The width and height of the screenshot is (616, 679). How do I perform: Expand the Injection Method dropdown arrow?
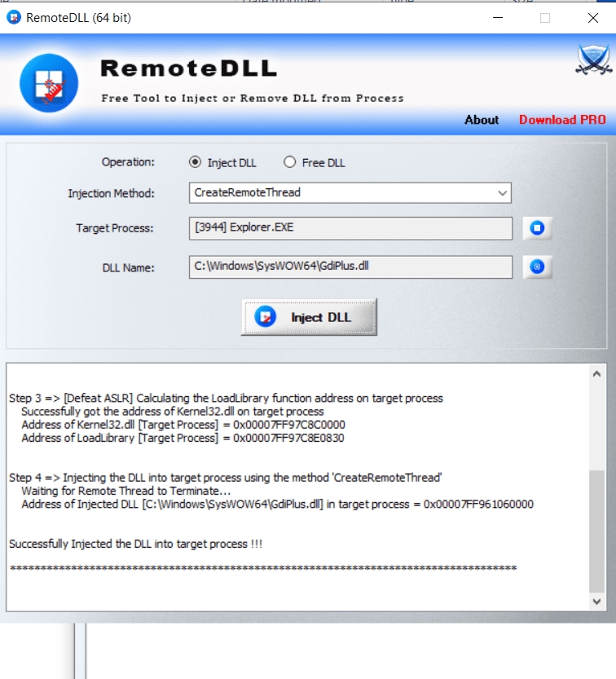[x=502, y=192]
